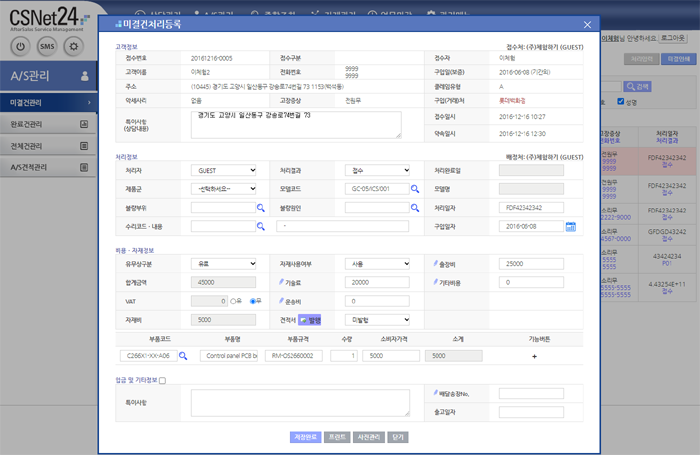700x455 pixels.
Task: Click pencil icon next to 출장비
Action: (x=435, y=263)
